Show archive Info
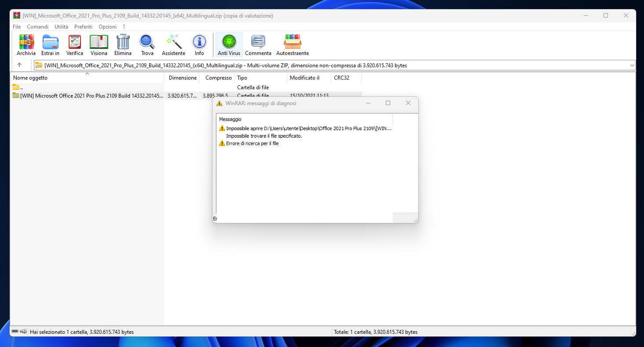This screenshot has height=347, width=644. [x=199, y=45]
